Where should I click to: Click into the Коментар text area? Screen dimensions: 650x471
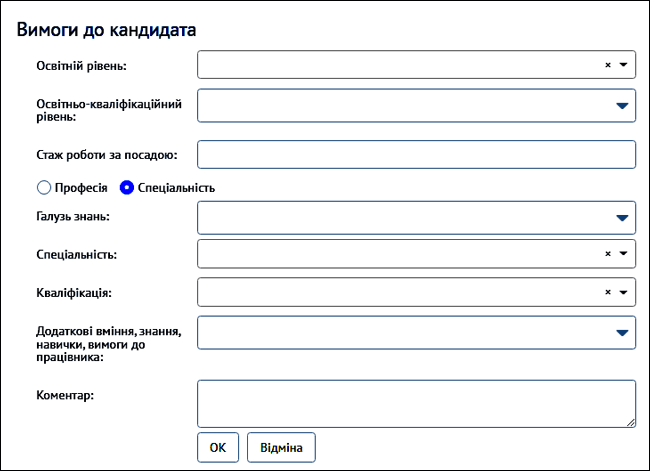pyautogui.click(x=417, y=404)
